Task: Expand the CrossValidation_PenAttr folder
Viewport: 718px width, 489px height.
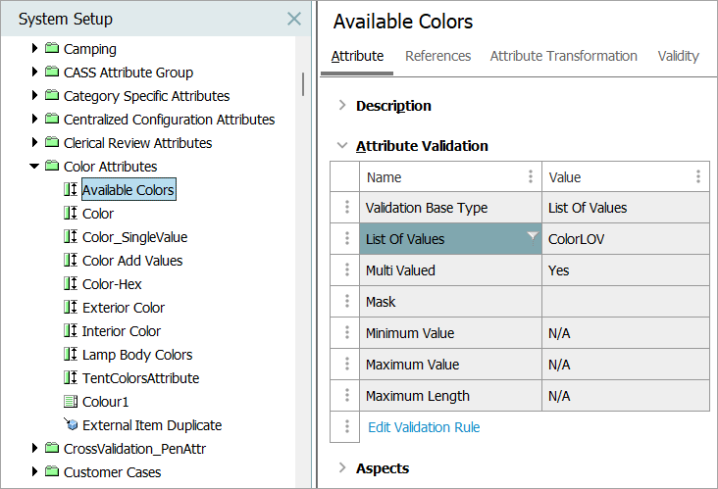Action: point(34,448)
